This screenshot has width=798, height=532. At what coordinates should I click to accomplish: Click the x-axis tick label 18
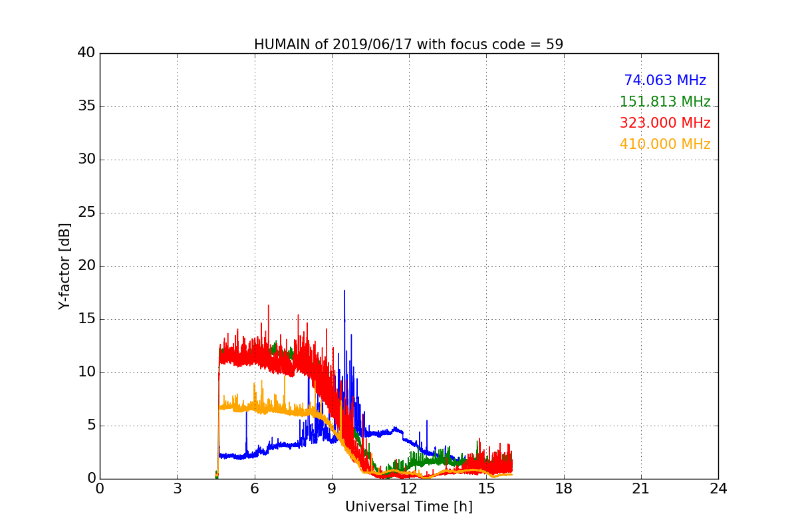(564, 489)
